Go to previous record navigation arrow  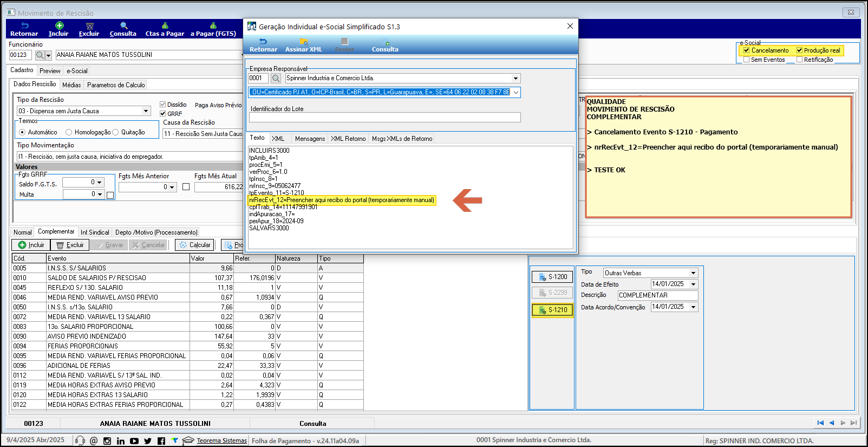832,423
